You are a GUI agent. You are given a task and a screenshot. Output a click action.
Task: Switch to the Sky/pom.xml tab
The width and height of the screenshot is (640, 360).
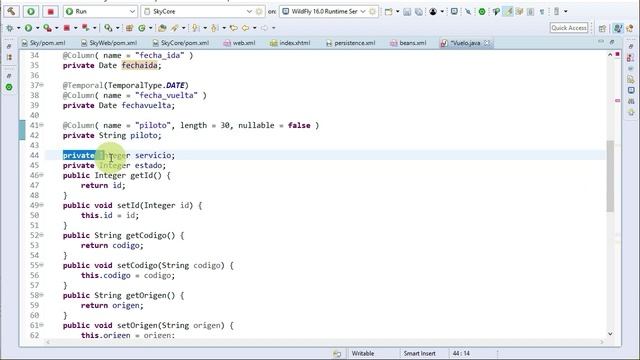(44, 43)
